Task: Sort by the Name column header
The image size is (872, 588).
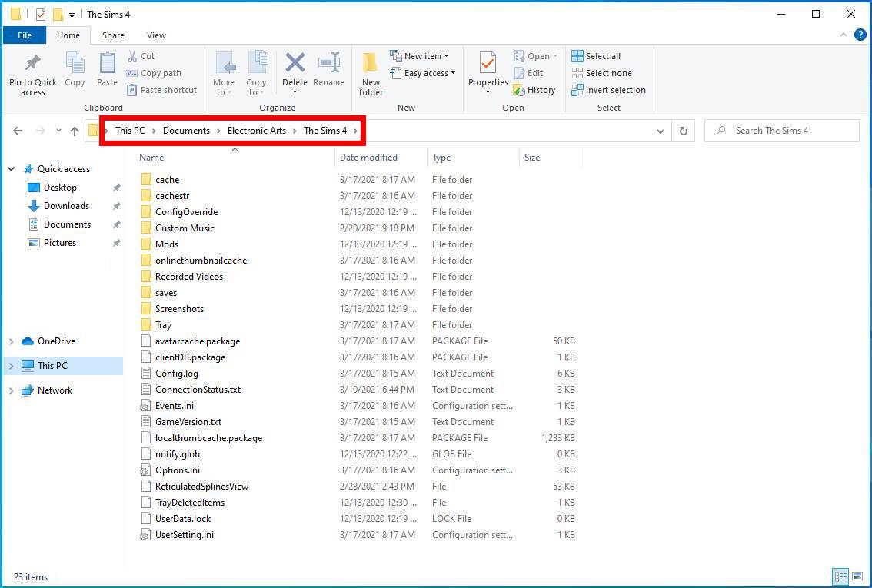Action: click(235, 158)
